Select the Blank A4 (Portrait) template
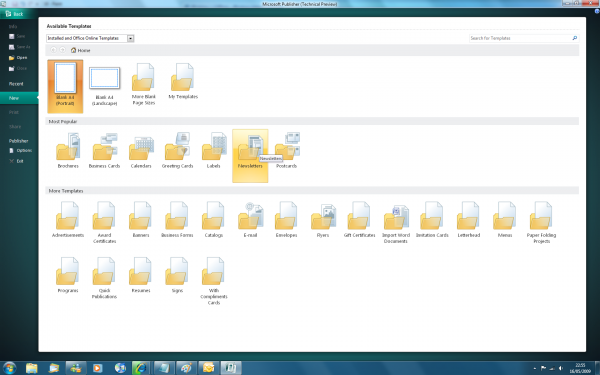This screenshot has height=375, width=600. (65, 86)
